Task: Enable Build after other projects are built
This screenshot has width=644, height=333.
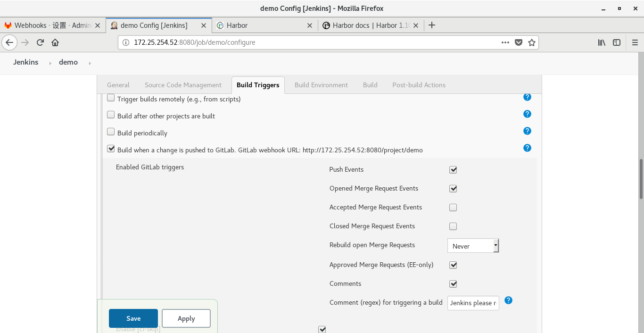Action: (x=111, y=115)
